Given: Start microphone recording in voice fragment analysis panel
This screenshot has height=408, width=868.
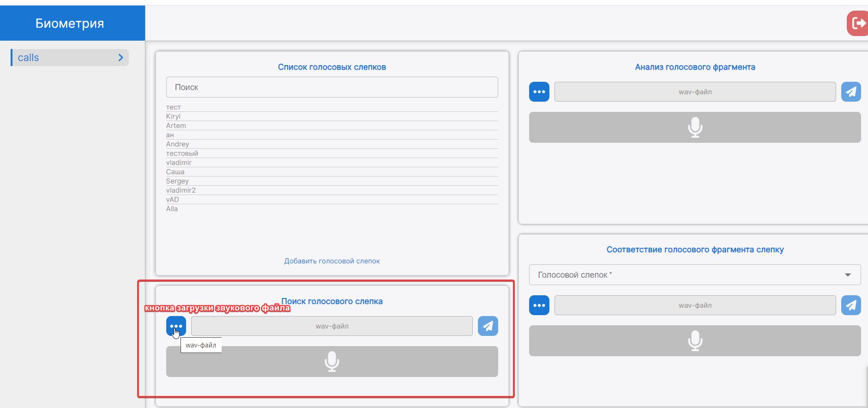Looking at the screenshot, I should [x=694, y=128].
